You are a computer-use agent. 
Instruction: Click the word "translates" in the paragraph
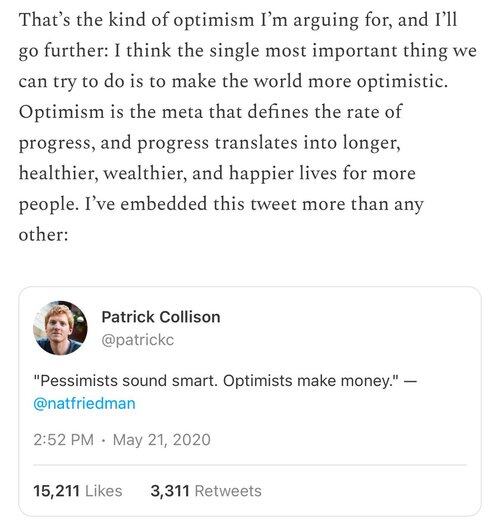coord(256,143)
